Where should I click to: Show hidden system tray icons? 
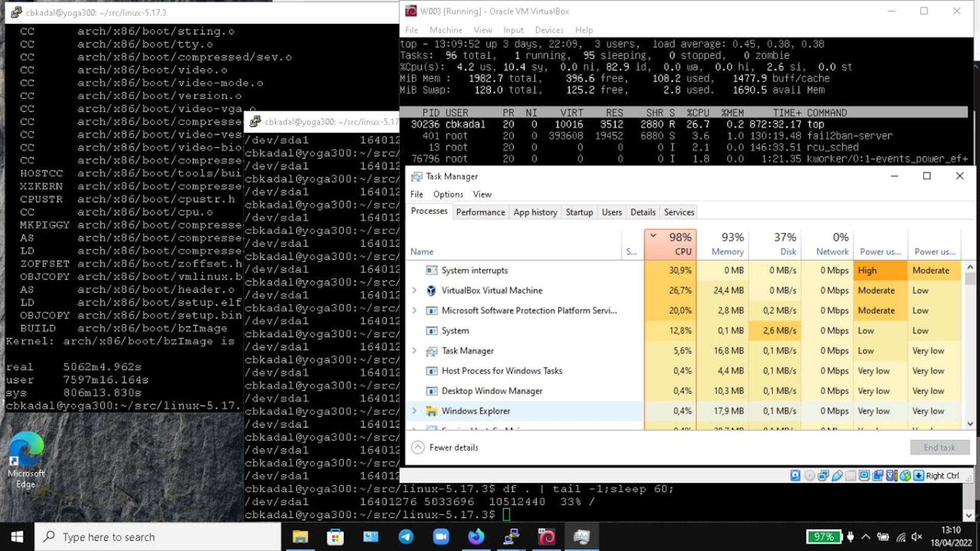(866, 537)
